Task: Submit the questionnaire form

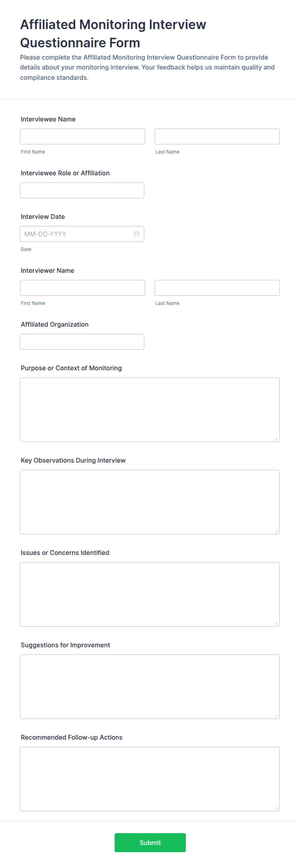Action: (x=150, y=843)
